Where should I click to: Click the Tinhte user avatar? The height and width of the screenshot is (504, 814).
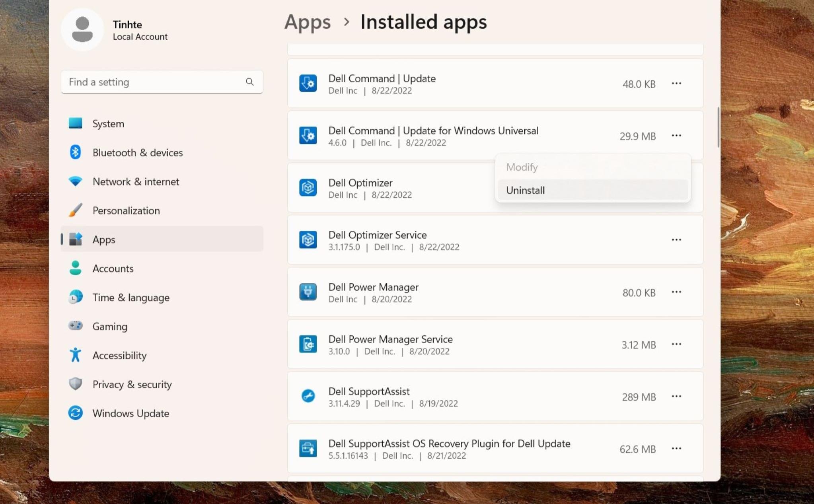pyautogui.click(x=82, y=29)
